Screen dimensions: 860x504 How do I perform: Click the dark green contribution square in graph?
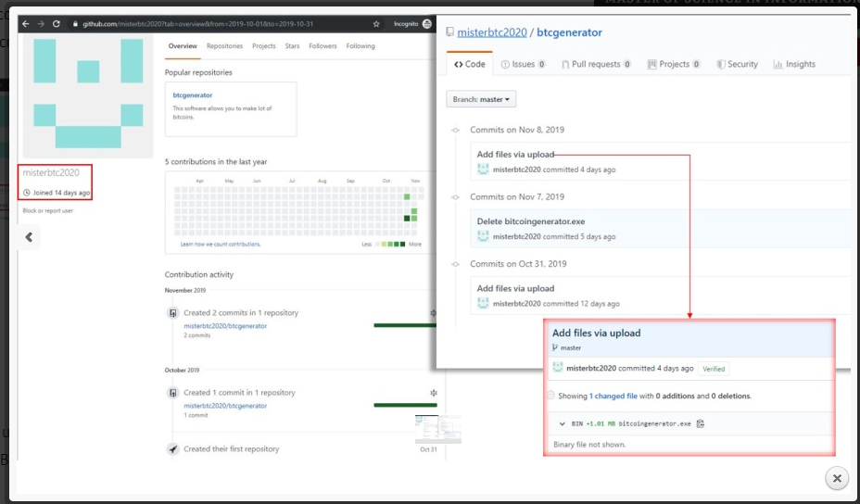[x=407, y=219]
